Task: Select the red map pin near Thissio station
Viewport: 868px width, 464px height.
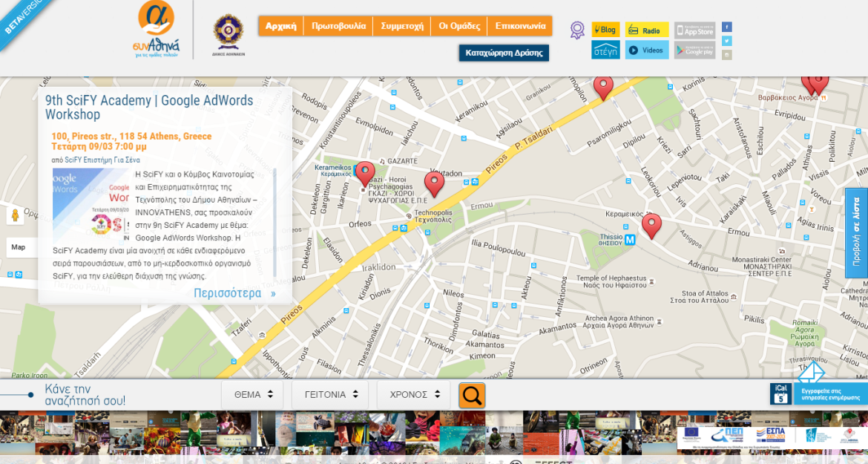Action: (651, 226)
